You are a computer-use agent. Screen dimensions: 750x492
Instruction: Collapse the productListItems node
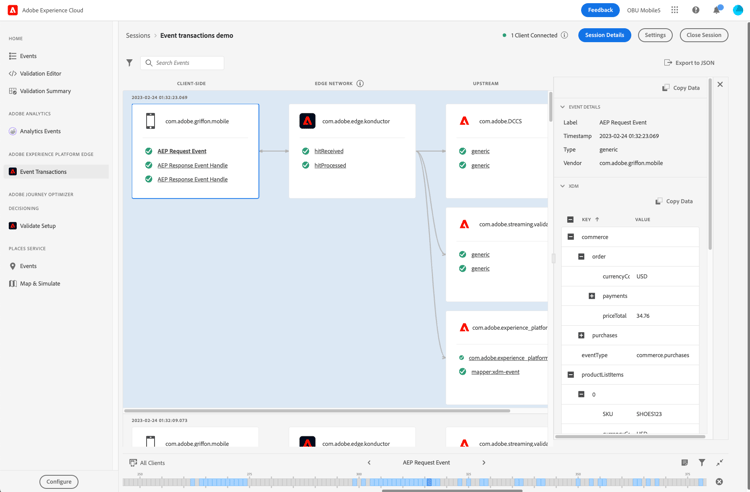pos(571,375)
